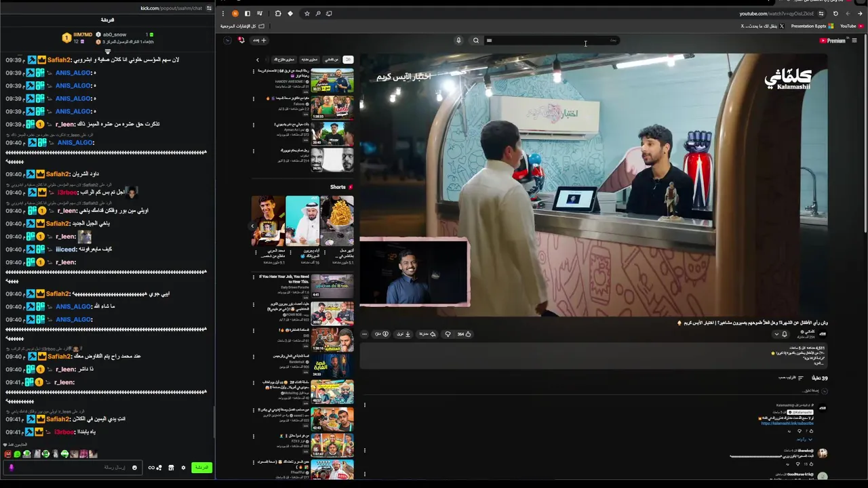Open ab0_snow in chat leaderboard
The width and height of the screenshot is (868, 488).
115,35
